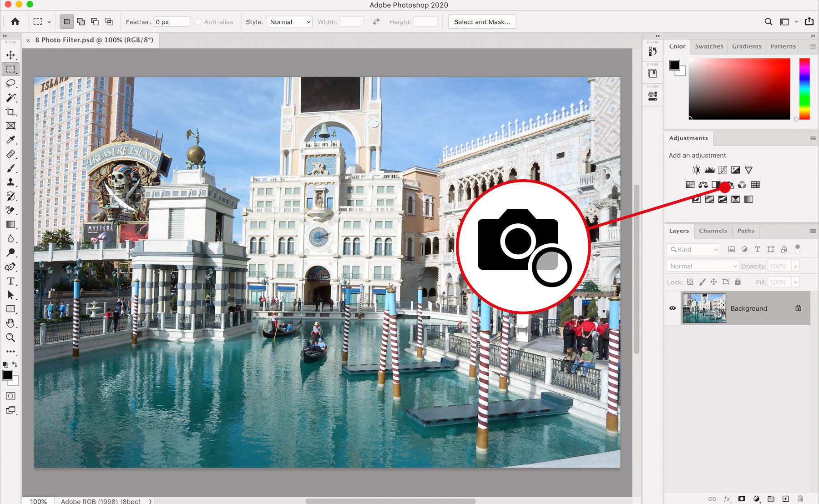Add a Vibrance adjustment

[748, 170]
